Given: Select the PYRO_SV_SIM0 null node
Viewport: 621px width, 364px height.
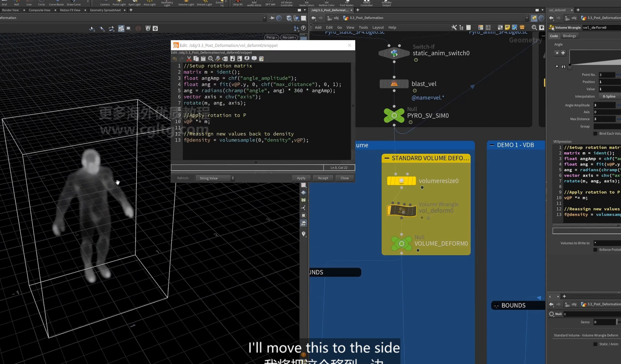Looking at the screenshot, I should coord(394,115).
